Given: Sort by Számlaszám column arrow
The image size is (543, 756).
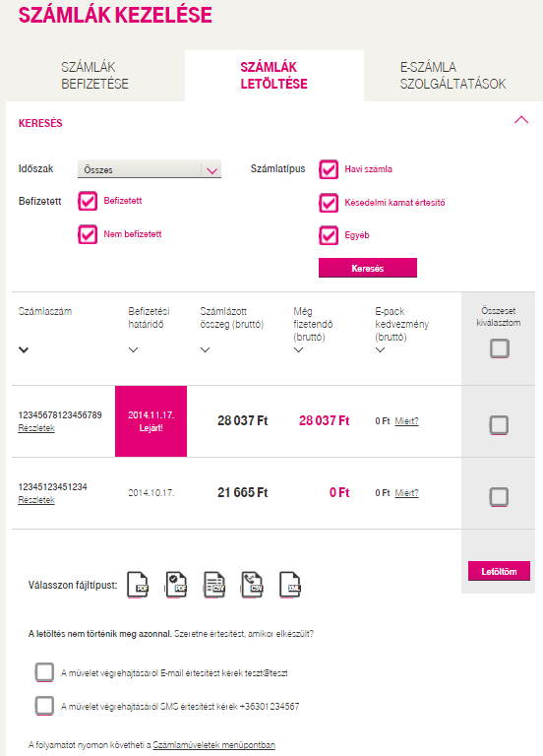Looking at the screenshot, I should [x=24, y=350].
